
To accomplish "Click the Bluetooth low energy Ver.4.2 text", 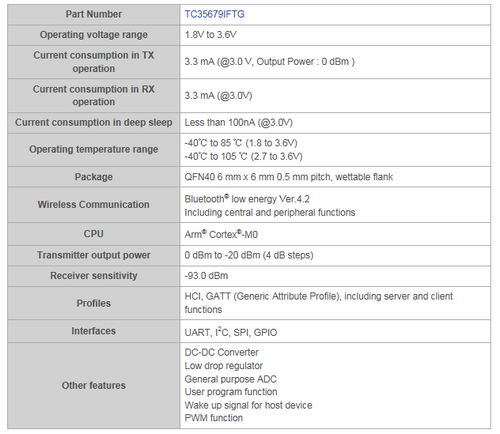I will [x=247, y=199].
